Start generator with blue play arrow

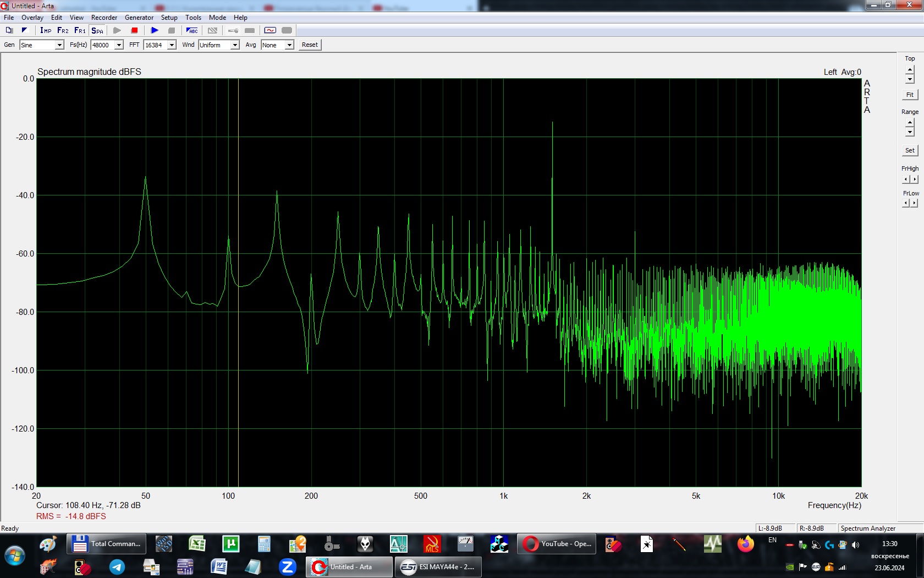pos(155,30)
